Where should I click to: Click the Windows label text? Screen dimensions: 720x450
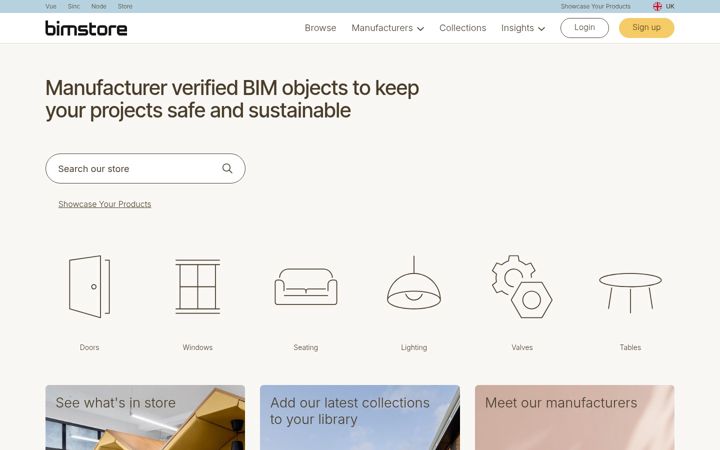click(x=197, y=348)
